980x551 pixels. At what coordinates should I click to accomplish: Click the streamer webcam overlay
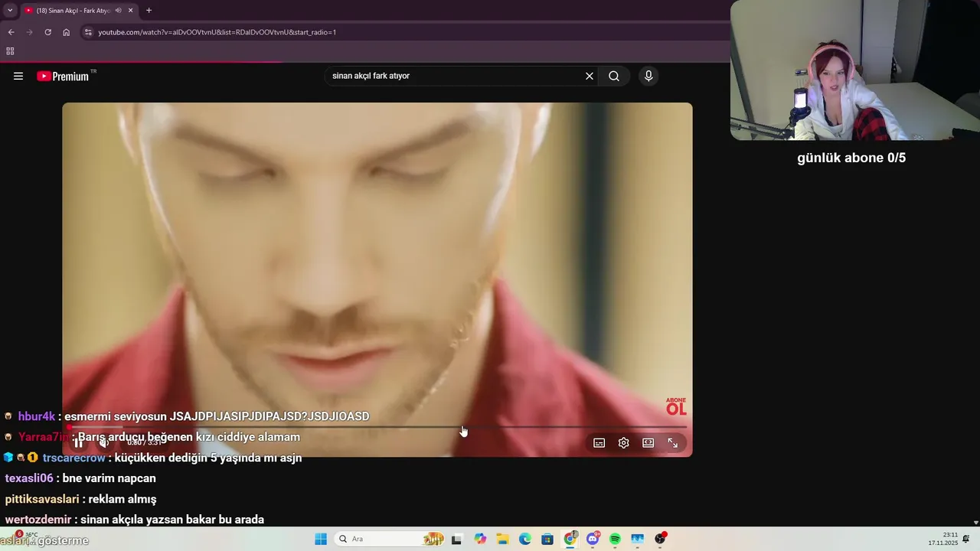click(x=855, y=70)
